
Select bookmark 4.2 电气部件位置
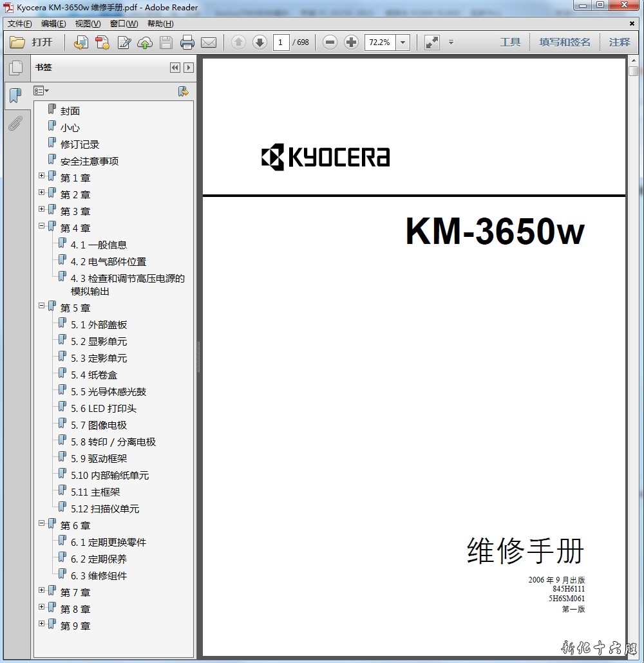108,262
